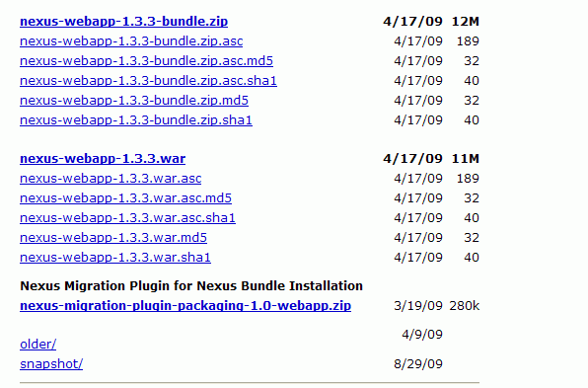Download nexus-migration-plugin-packaging-1.0-webapp.zip
Viewport: 588px width, 388px height.
coord(185,306)
